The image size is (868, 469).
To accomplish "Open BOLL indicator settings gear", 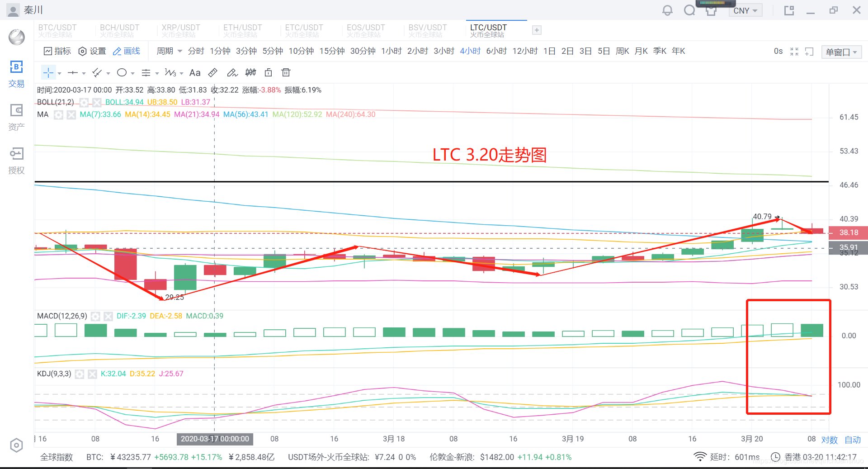I will pos(84,102).
